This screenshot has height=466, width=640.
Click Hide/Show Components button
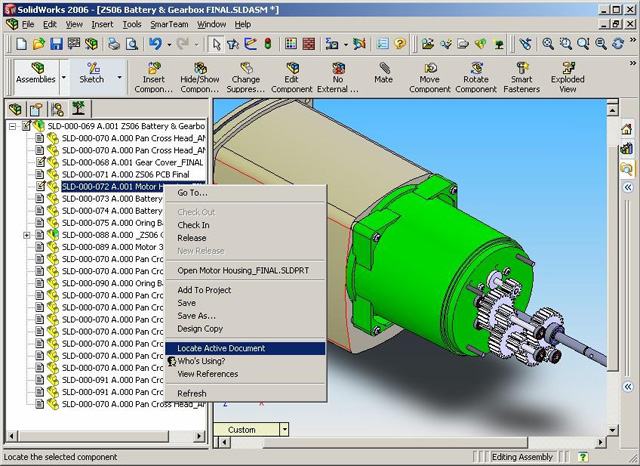coord(200,78)
